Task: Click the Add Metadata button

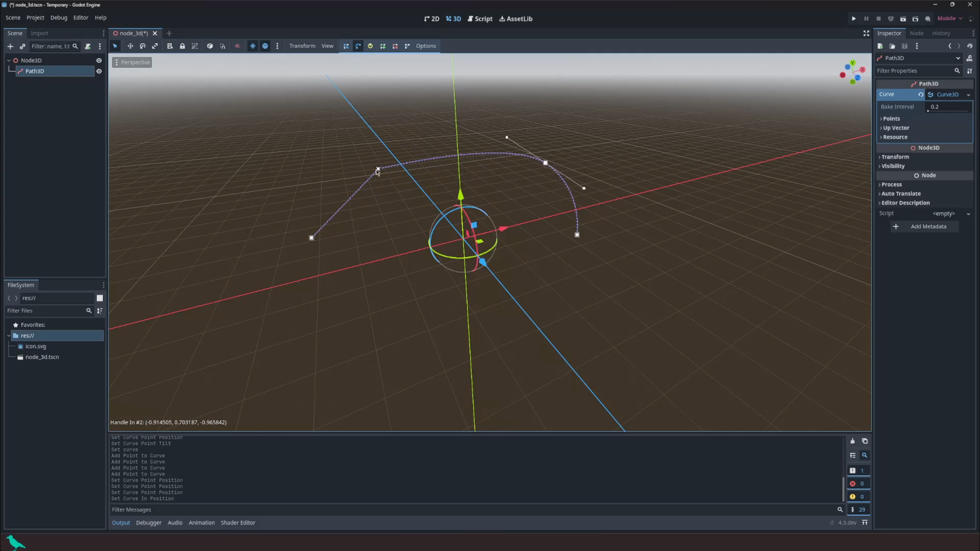Action: (924, 227)
